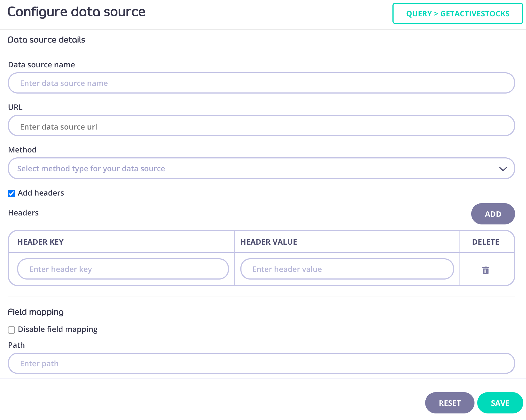Uncheck the Add headers checkbox
The image size is (526, 420).
tap(11, 194)
